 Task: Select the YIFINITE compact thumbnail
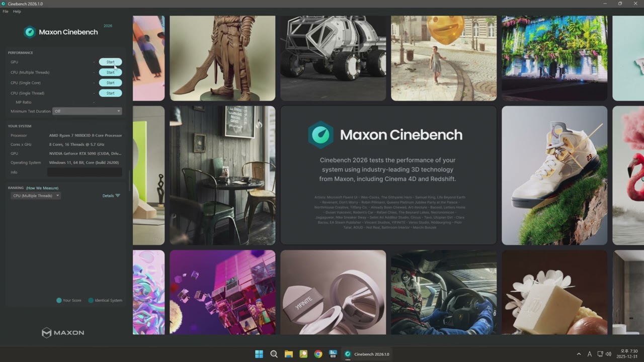[x=333, y=292]
